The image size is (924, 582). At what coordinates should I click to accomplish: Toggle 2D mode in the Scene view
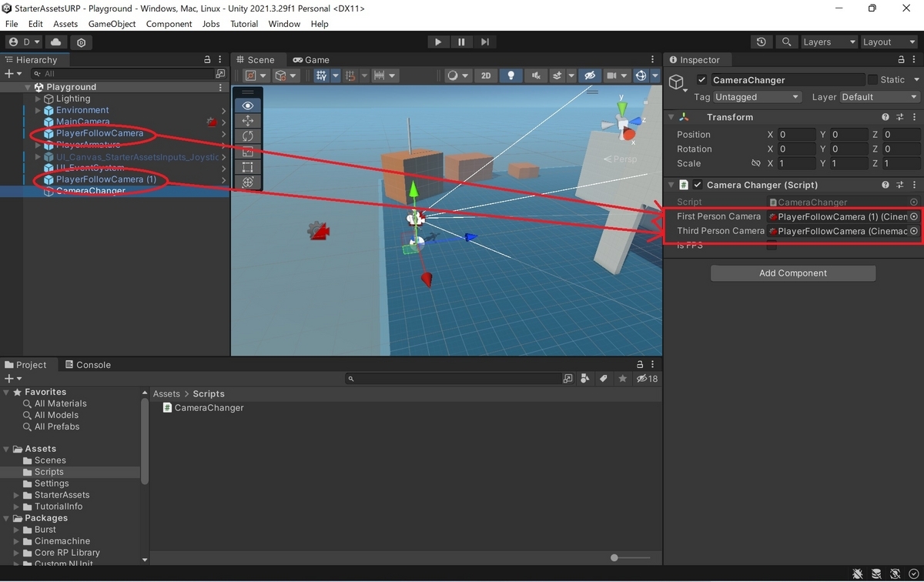pyautogui.click(x=485, y=75)
